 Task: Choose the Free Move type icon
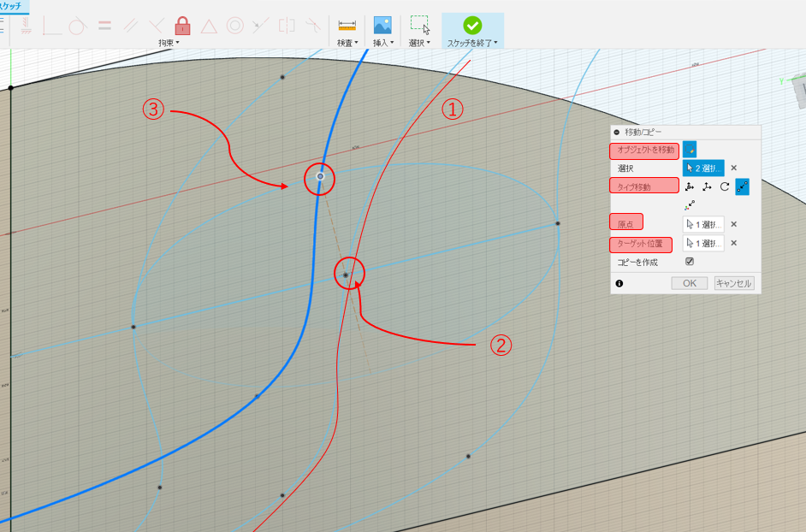pyautogui.click(x=690, y=186)
